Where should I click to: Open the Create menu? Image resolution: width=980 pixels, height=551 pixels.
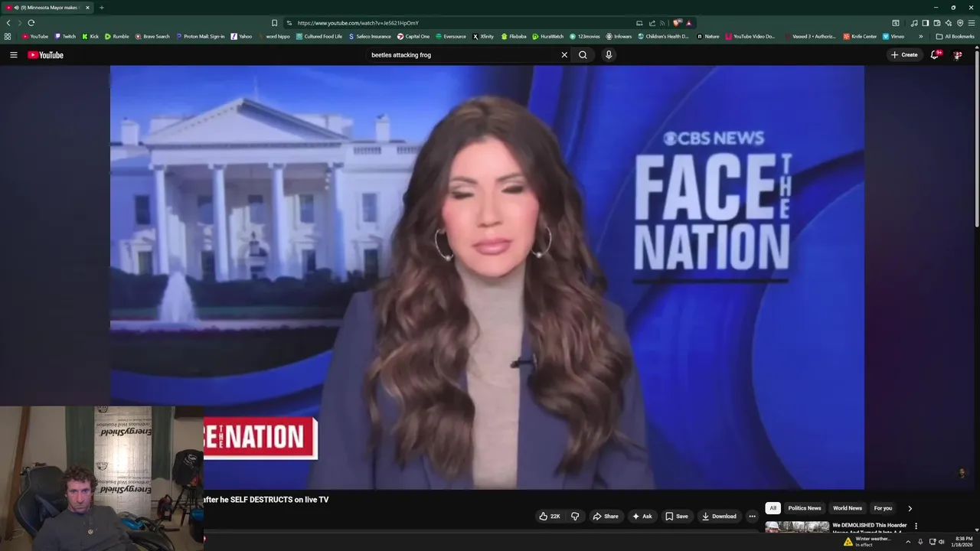904,55
